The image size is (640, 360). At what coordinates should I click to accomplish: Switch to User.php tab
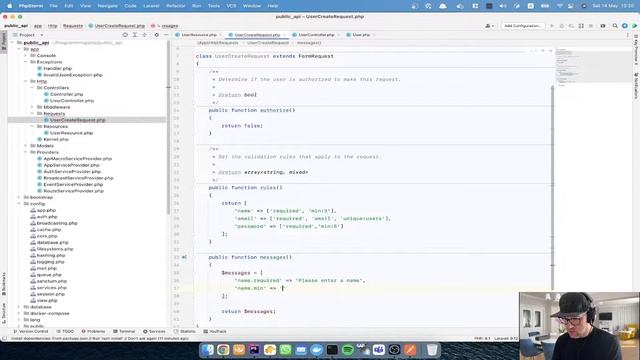coord(361,35)
